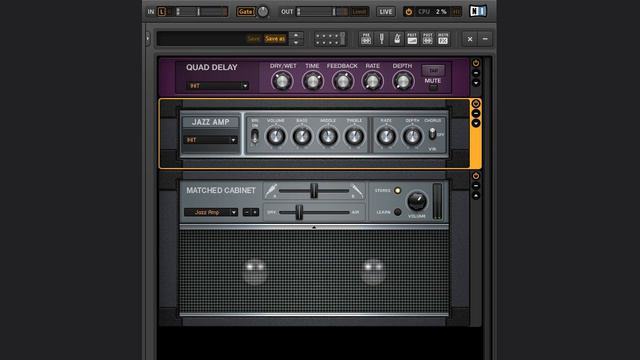
Task: Adjust the A/B microphone crossfade slider
Action: pyautogui.click(x=313, y=191)
